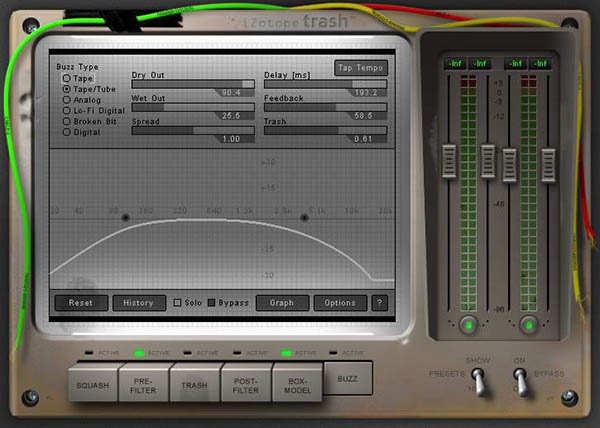The image size is (600, 428).
Task: Open the History window
Action: tap(139, 303)
